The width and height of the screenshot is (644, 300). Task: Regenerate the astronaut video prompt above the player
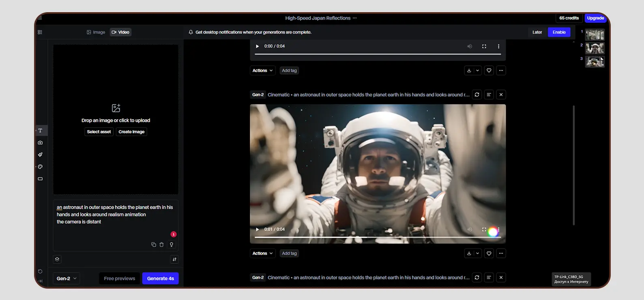pos(477,94)
